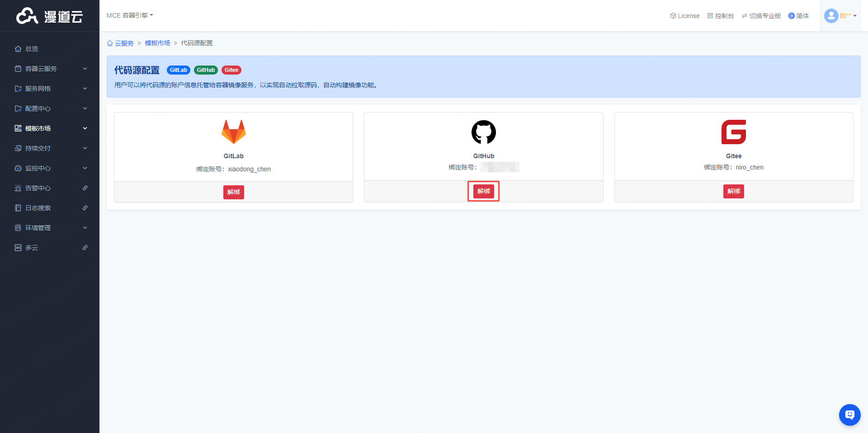
Task: Expand the MCE 容器引擎 dropdown
Action: pyautogui.click(x=130, y=15)
